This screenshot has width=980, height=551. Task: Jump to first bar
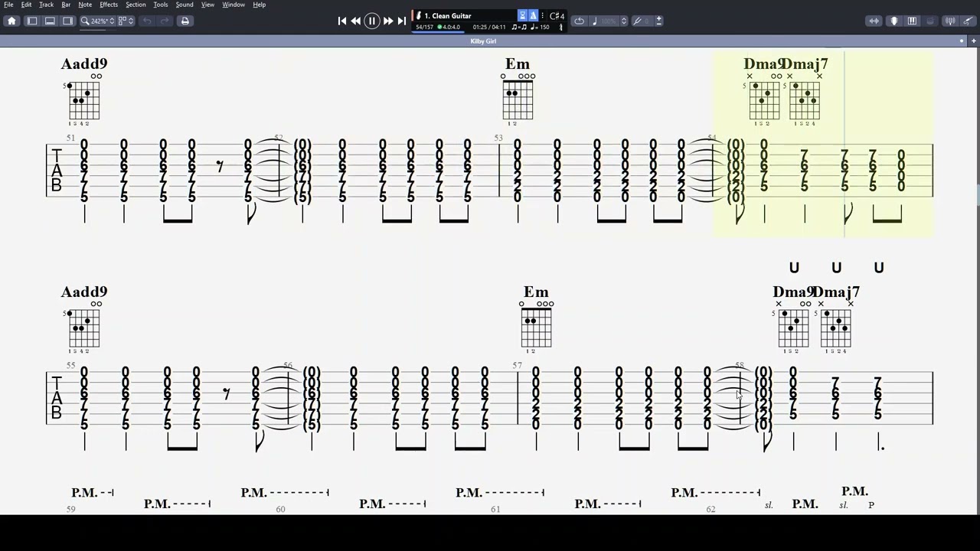coord(342,21)
